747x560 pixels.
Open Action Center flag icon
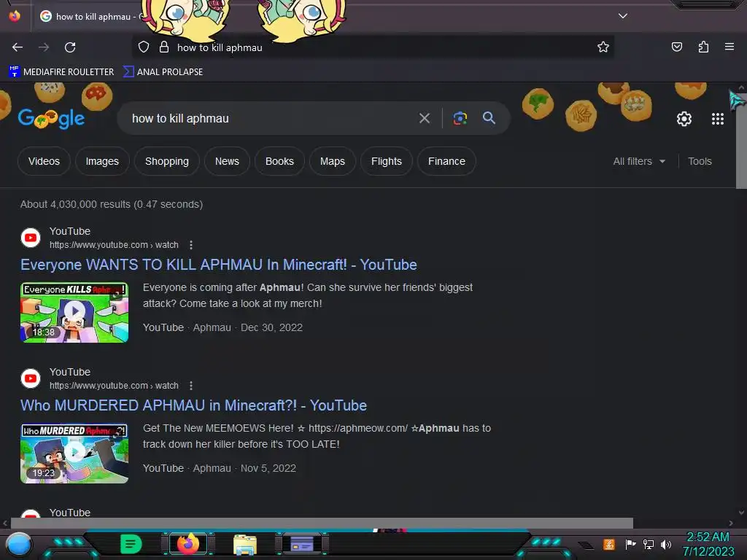pyautogui.click(x=630, y=544)
